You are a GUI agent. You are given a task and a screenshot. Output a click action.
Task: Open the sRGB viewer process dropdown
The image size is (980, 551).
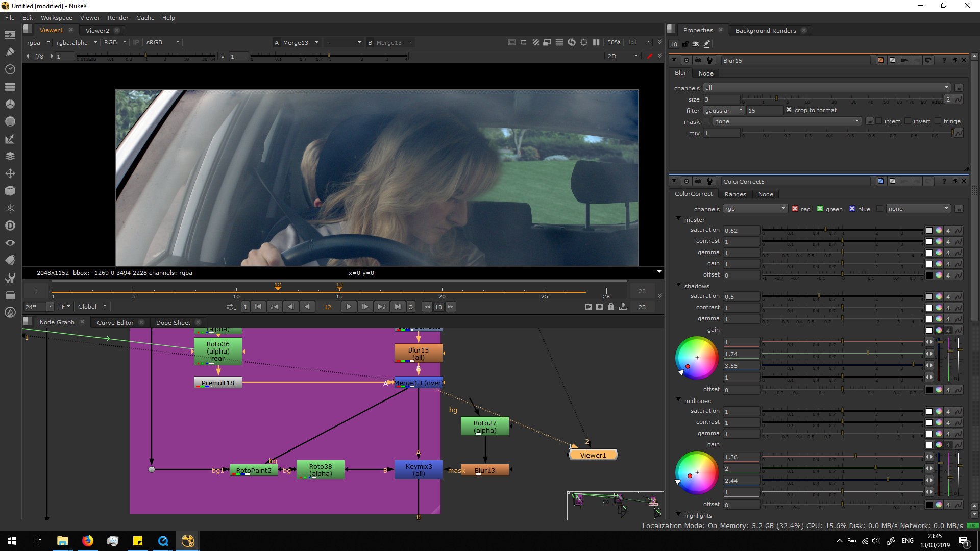point(162,42)
